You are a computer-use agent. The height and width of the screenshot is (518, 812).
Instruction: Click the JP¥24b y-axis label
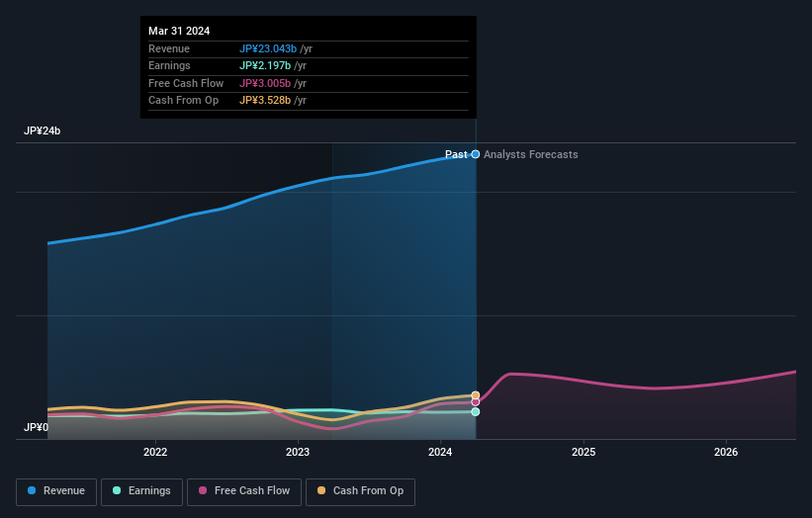42,130
